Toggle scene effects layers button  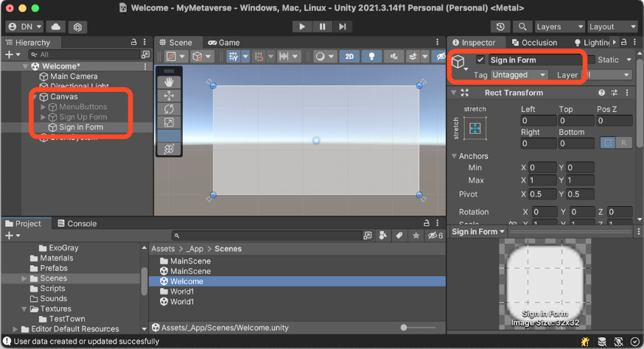pyautogui.click(x=413, y=56)
